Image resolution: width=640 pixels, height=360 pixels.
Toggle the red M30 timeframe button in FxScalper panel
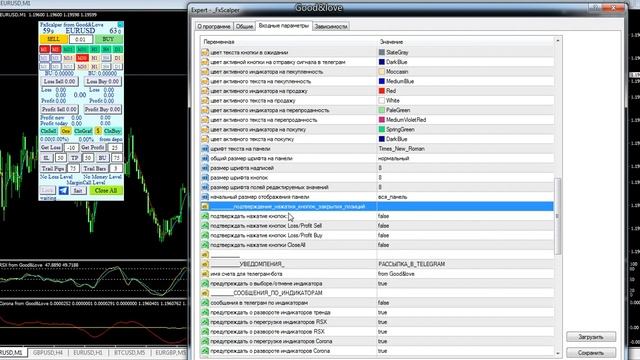(x=82, y=58)
